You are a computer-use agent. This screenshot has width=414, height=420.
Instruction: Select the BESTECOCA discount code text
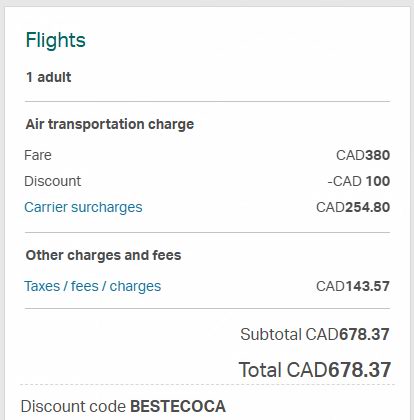178,406
